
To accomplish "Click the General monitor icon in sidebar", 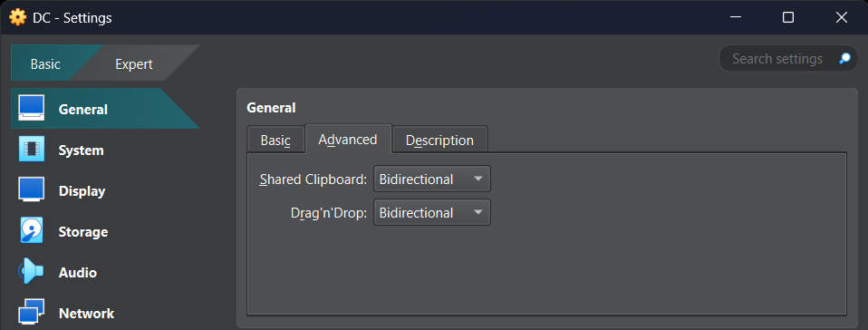I will (32, 109).
